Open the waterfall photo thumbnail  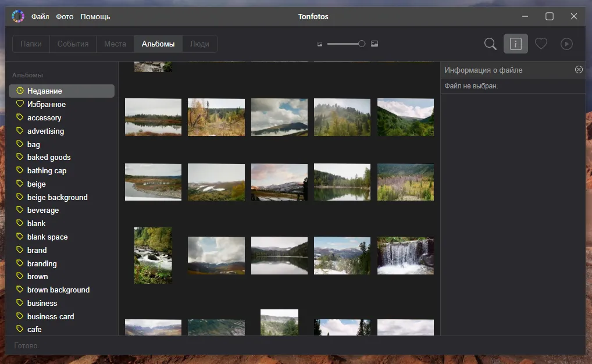coord(405,255)
